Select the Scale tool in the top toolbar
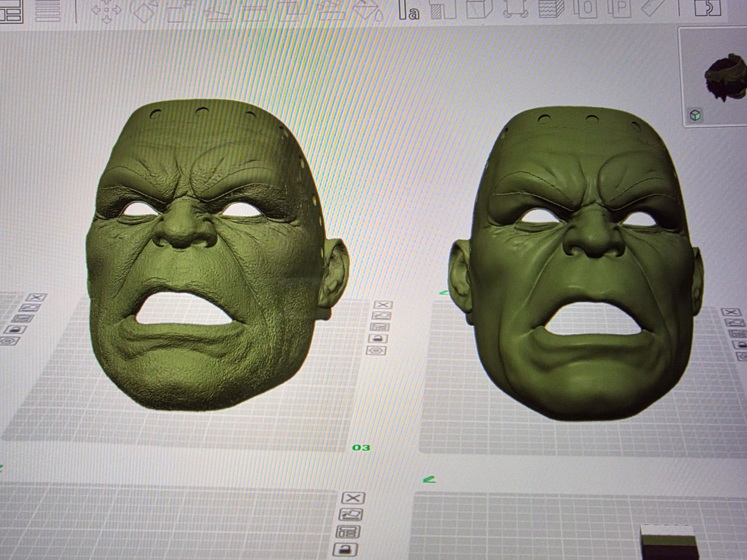The width and height of the screenshot is (747, 560). point(179,10)
